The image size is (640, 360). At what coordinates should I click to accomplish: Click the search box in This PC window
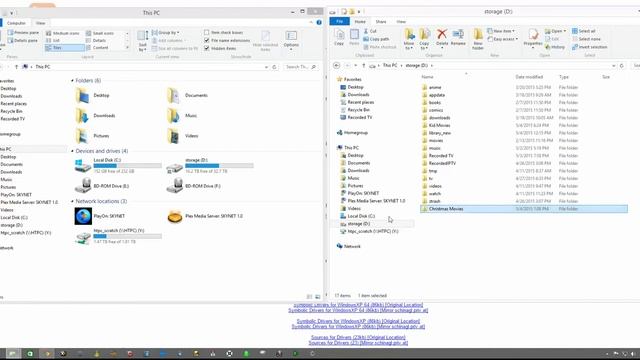(x=301, y=67)
